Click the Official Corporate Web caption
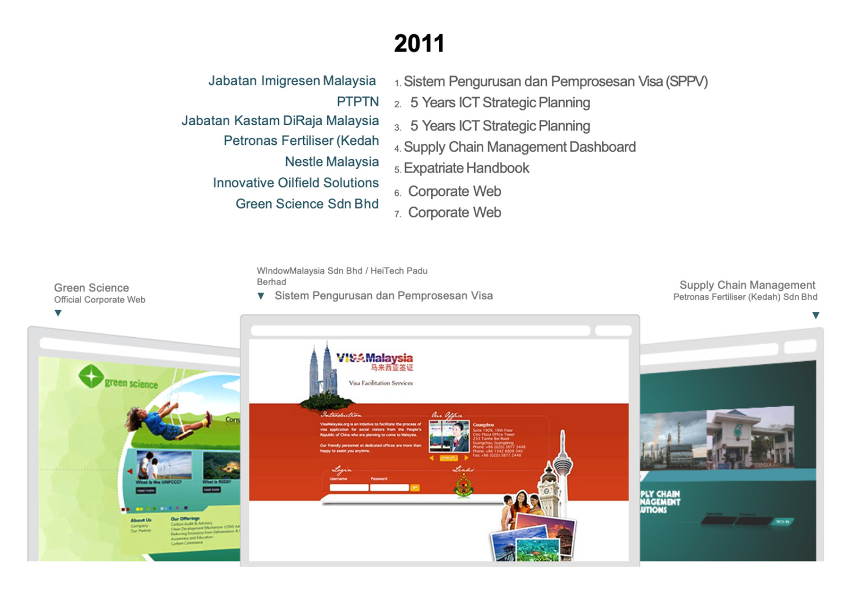 100,300
